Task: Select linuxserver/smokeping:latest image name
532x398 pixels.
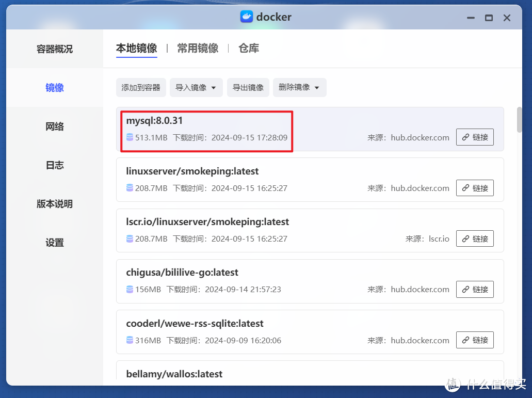Action: click(192, 171)
